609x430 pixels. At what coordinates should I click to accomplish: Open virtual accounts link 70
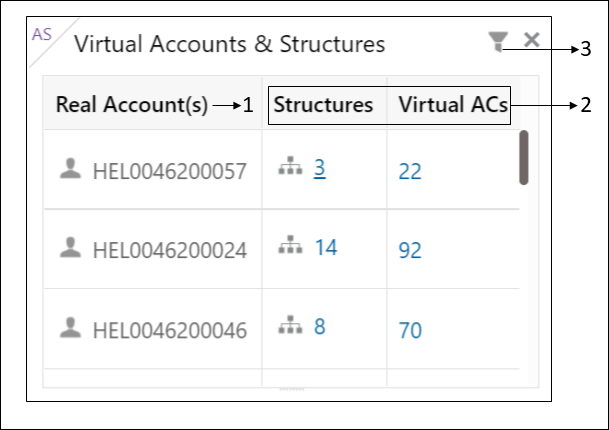tap(410, 330)
